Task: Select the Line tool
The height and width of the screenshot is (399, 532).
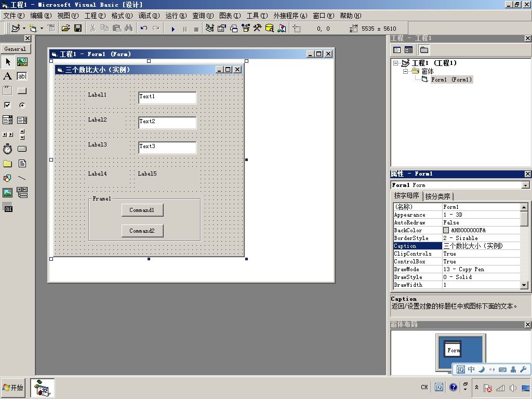Action: click(x=22, y=178)
